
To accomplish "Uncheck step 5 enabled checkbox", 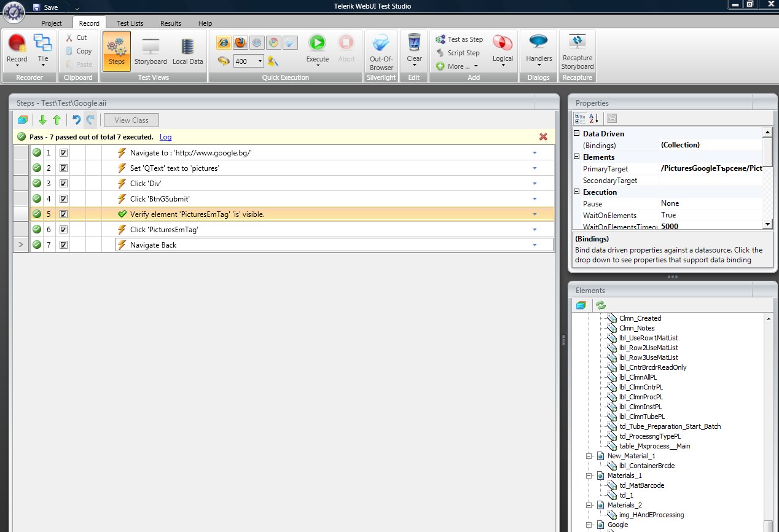I will point(63,214).
